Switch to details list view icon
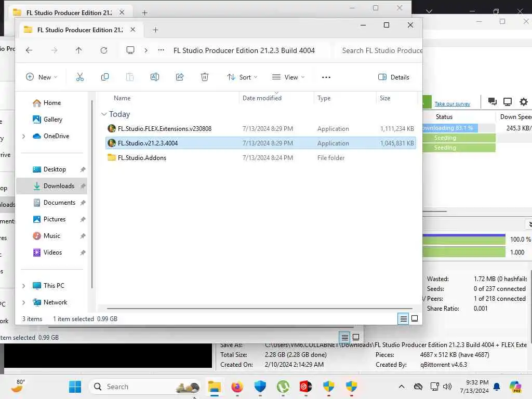The image size is (532, 399). pyautogui.click(x=403, y=318)
